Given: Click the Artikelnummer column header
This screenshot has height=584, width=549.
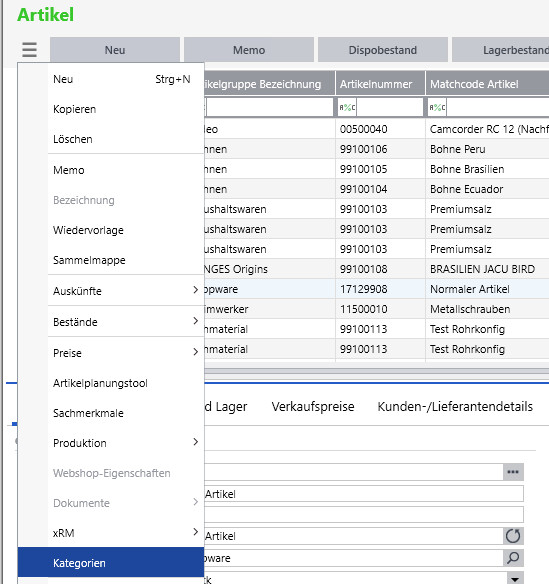Looking at the screenshot, I should coord(380,84).
